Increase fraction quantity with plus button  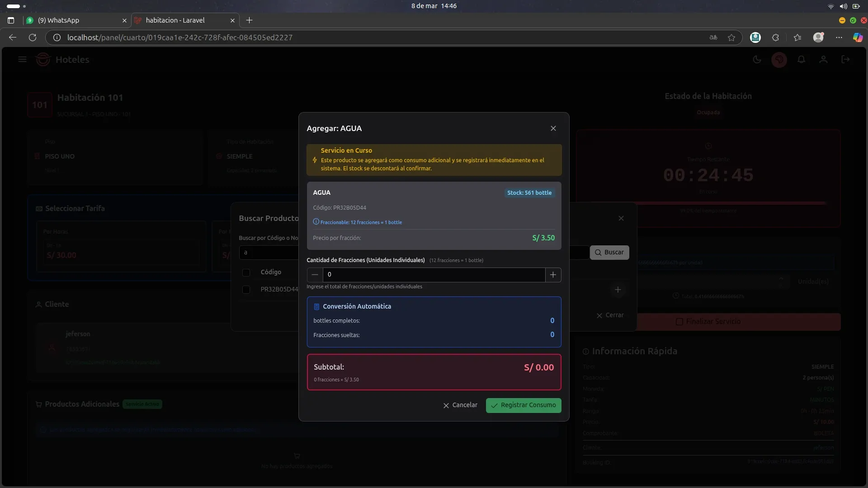[553, 275]
